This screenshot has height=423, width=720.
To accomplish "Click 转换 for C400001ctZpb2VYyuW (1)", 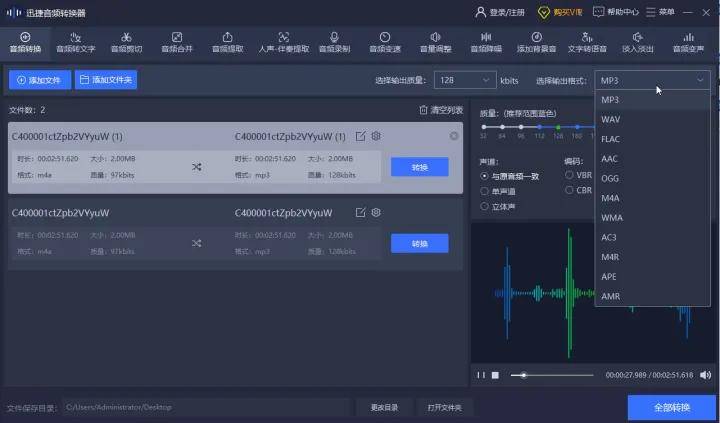I will click(x=420, y=167).
